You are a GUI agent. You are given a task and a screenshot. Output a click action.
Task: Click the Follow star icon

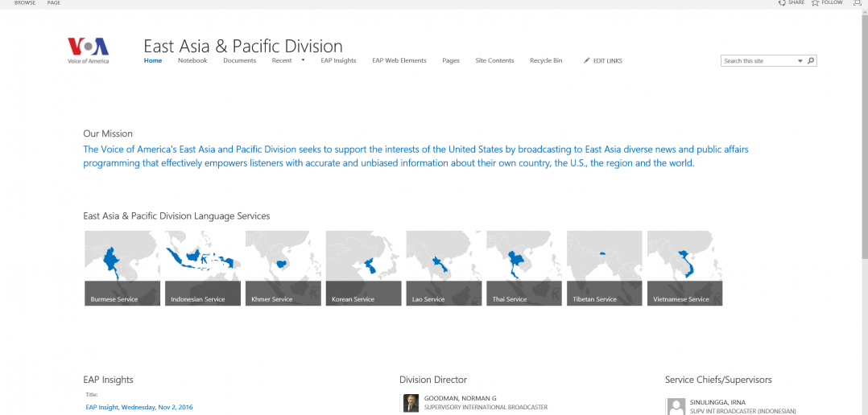click(815, 2)
